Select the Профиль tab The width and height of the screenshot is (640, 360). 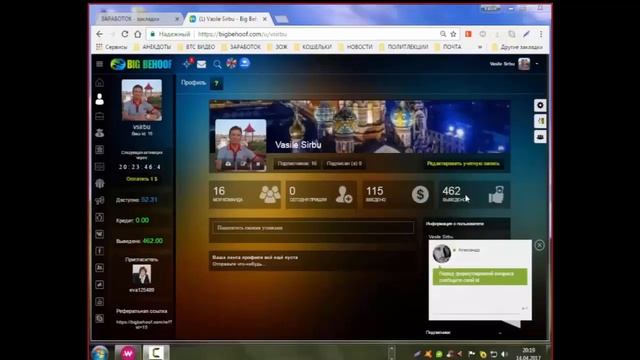coord(193,83)
